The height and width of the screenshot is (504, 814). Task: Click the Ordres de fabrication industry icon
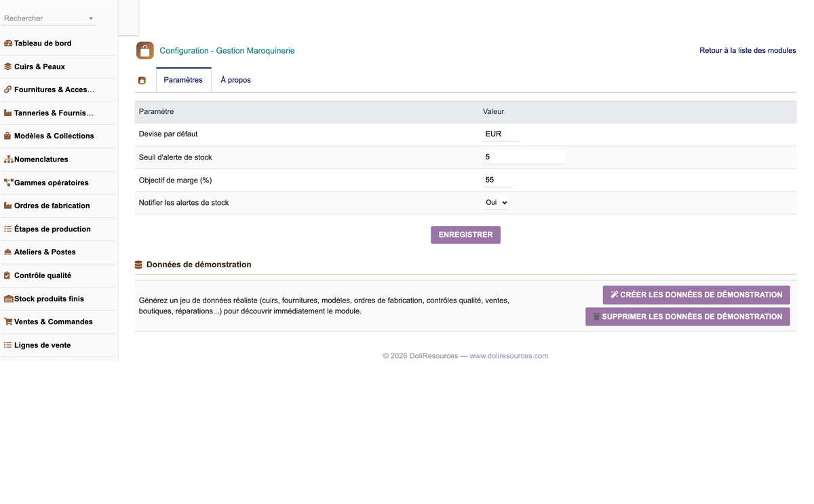8,206
